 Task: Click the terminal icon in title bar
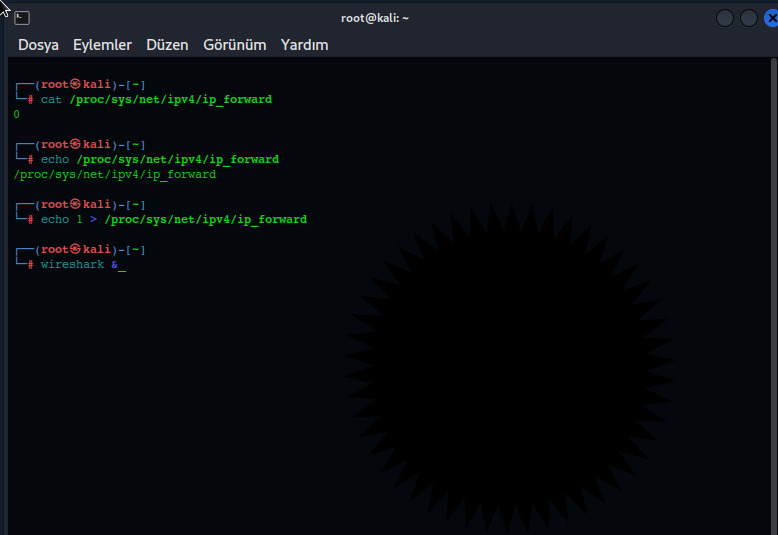pyautogui.click(x=22, y=18)
